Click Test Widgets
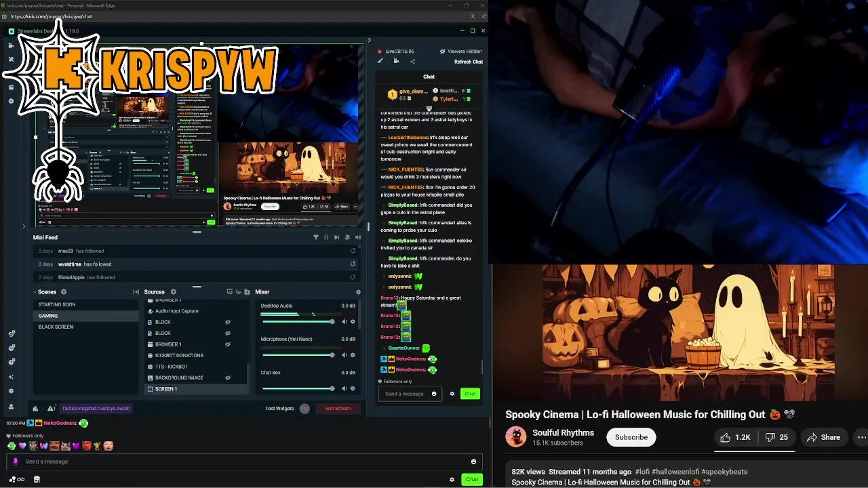This screenshot has width=868, height=488. 279,409
